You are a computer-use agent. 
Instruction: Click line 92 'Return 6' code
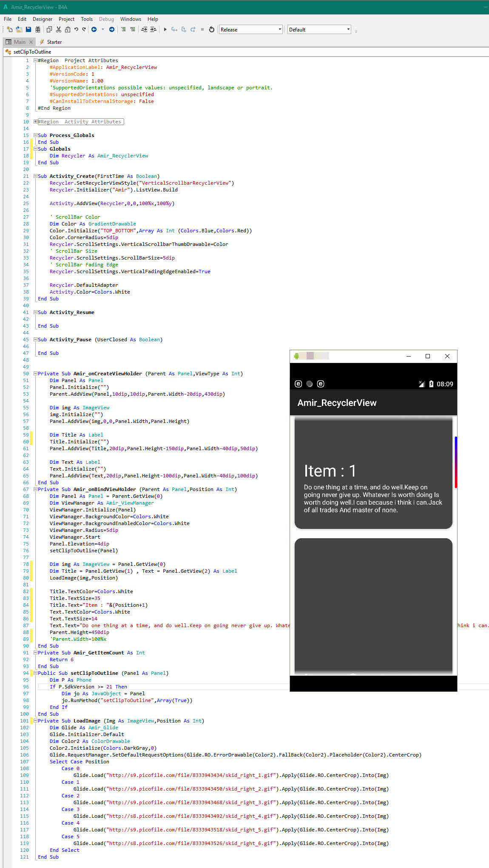tap(62, 660)
